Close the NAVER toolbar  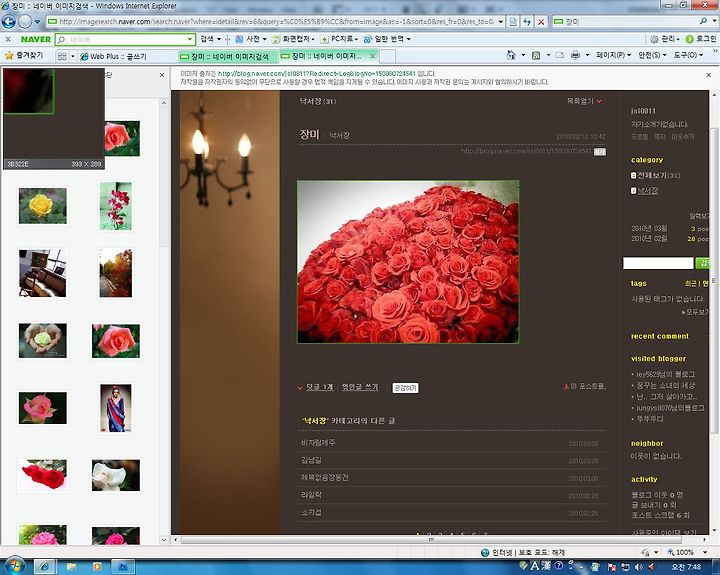(8, 39)
